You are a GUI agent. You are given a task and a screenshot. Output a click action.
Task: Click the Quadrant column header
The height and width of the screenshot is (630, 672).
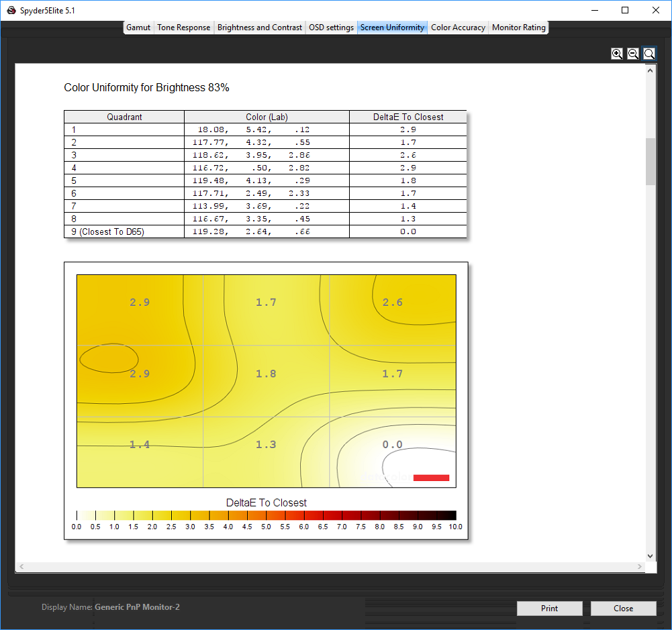click(124, 117)
